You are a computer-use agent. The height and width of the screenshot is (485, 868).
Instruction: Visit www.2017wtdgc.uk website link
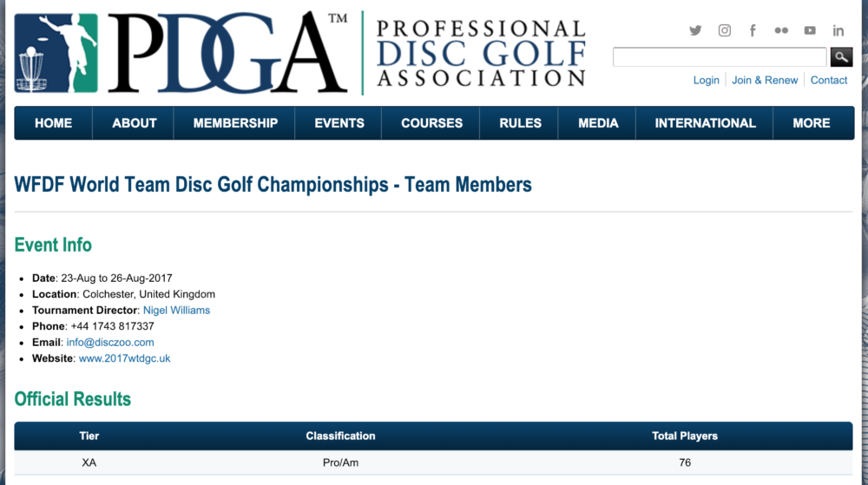[x=124, y=358]
